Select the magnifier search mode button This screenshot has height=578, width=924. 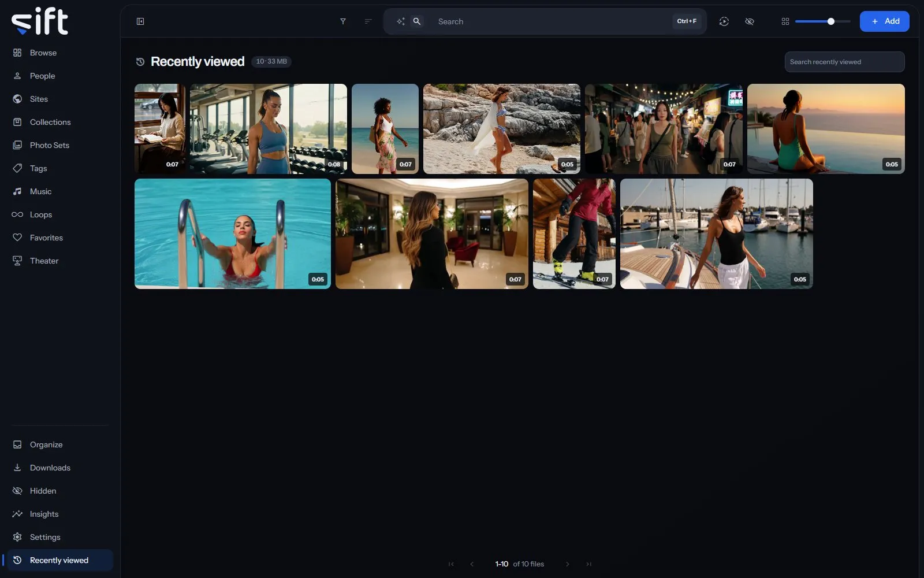[417, 21]
